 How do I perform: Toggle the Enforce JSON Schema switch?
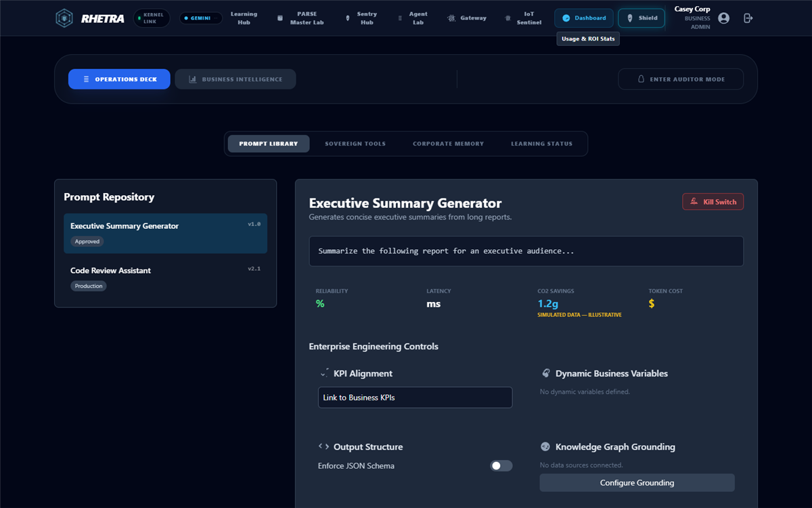[x=501, y=466]
